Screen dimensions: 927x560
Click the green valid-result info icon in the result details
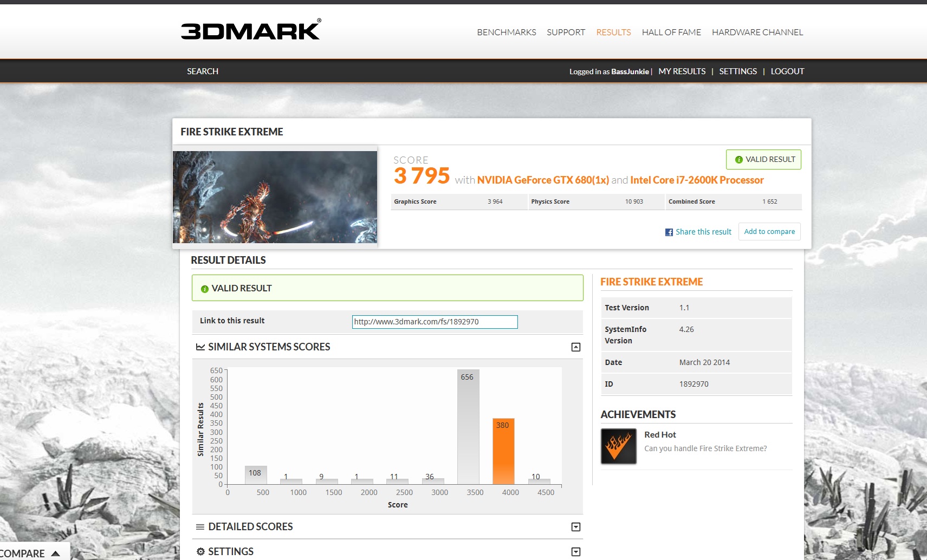point(204,289)
